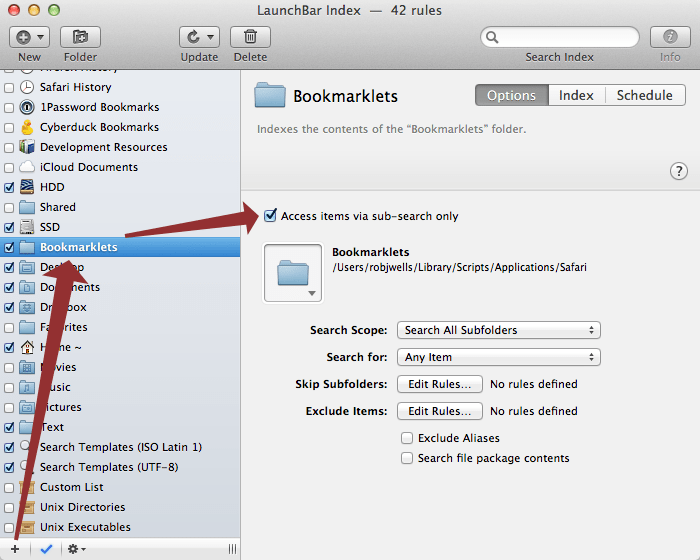Select Search Templates (ISO Latin 1) row
Image resolution: width=700 pixels, height=560 pixels.
[120, 447]
